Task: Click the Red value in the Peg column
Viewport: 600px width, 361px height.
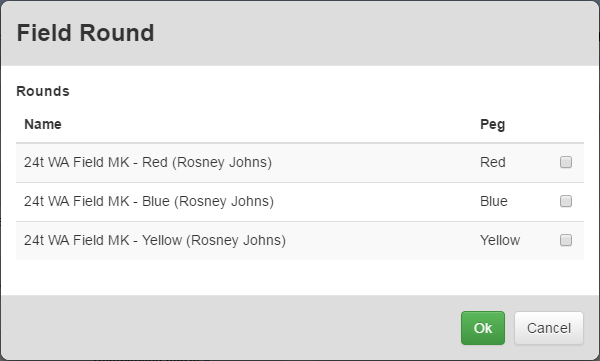Action: coord(492,162)
